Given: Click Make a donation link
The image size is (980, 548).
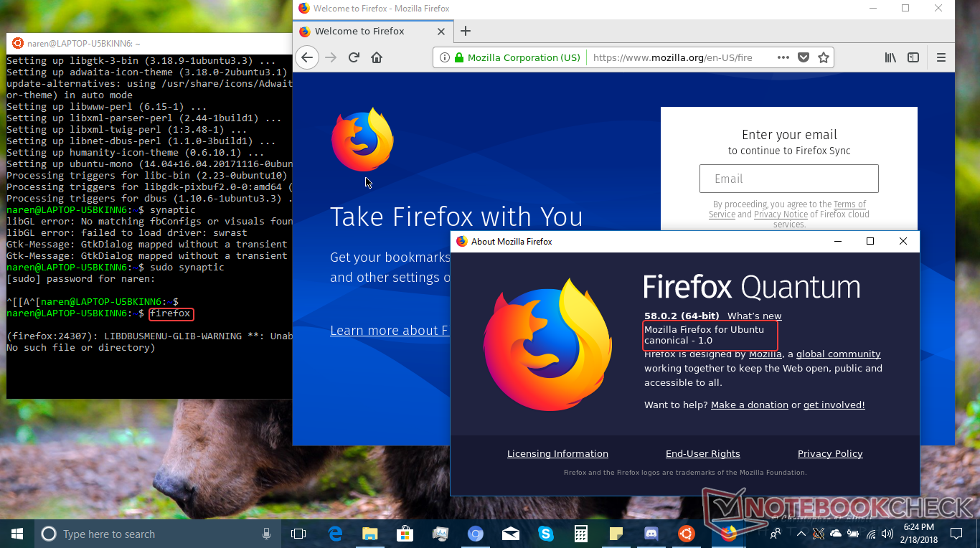Looking at the screenshot, I should point(750,405).
